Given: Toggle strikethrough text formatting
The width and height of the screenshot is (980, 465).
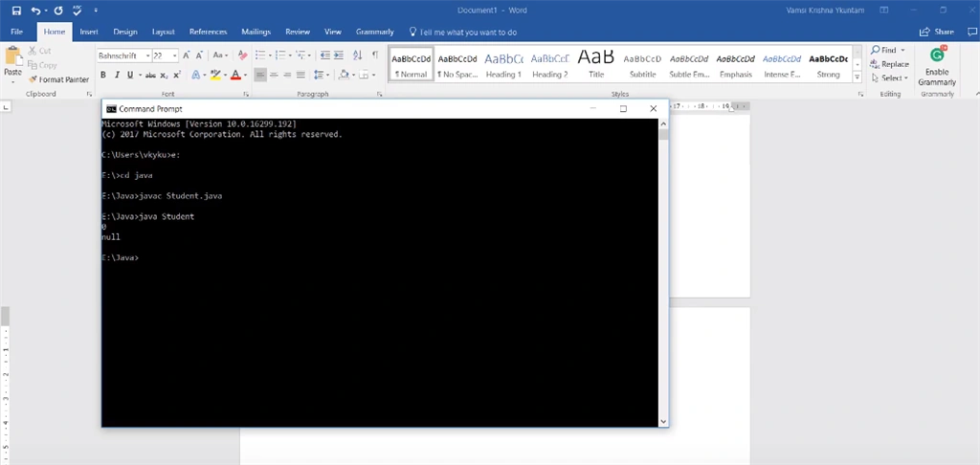Looking at the screenshot, I should point(150,75).
